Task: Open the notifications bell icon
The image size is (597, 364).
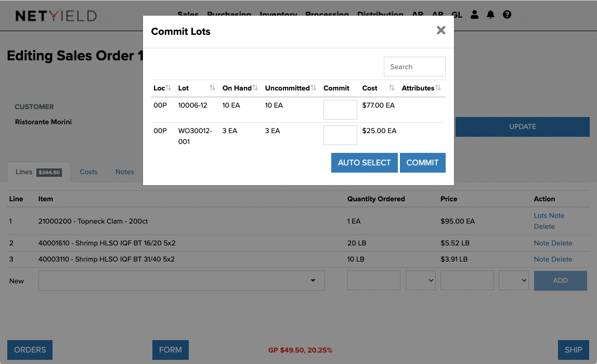Action: (x=490, y=15)
